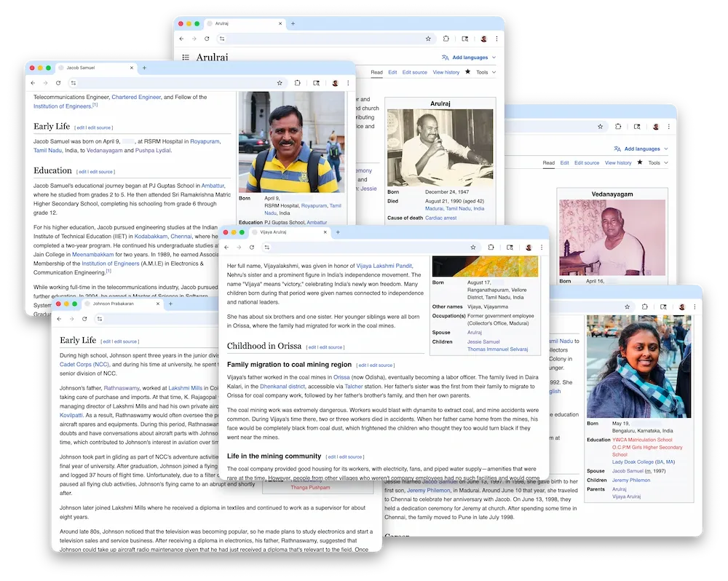Click Jacob Samuel's infobox photograph

(x=292, y=142)
